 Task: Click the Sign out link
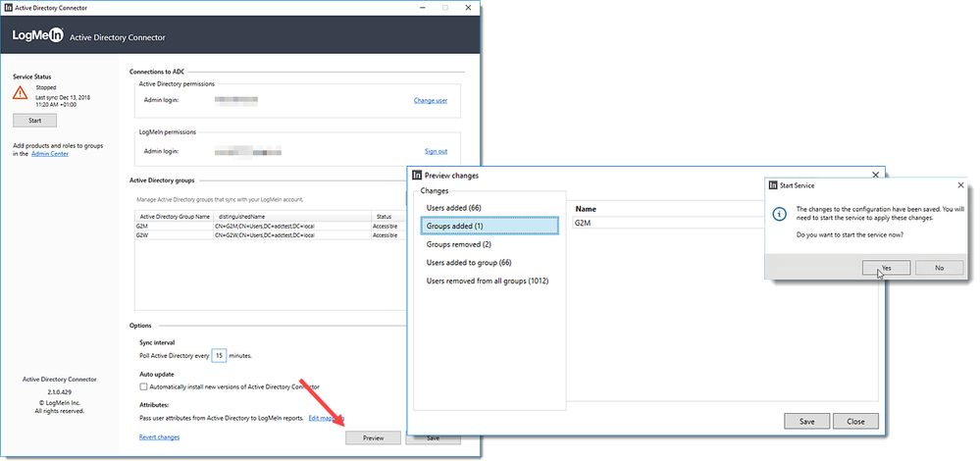(x=437, y=151)
